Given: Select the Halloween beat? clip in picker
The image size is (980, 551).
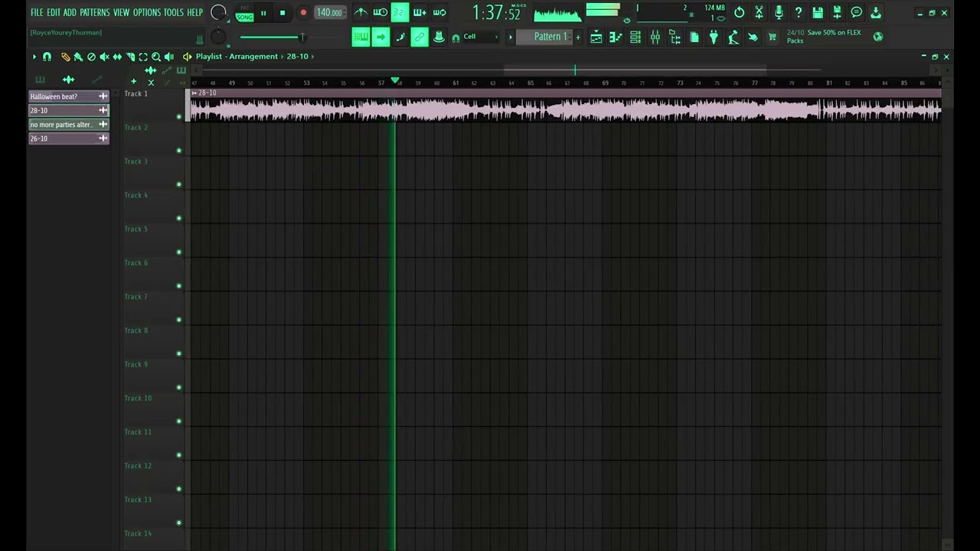Looking at the screenshot, I should point(69,96).
